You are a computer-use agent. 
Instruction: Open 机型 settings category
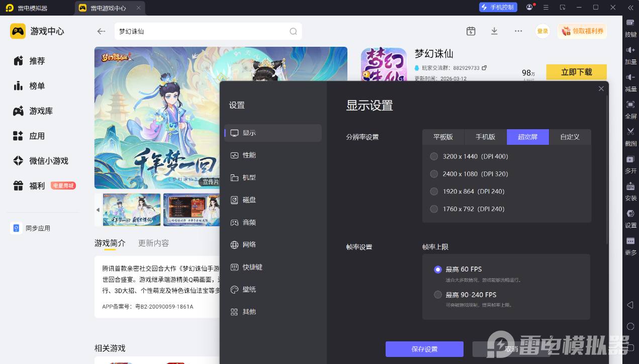click(x=273, y=177)
